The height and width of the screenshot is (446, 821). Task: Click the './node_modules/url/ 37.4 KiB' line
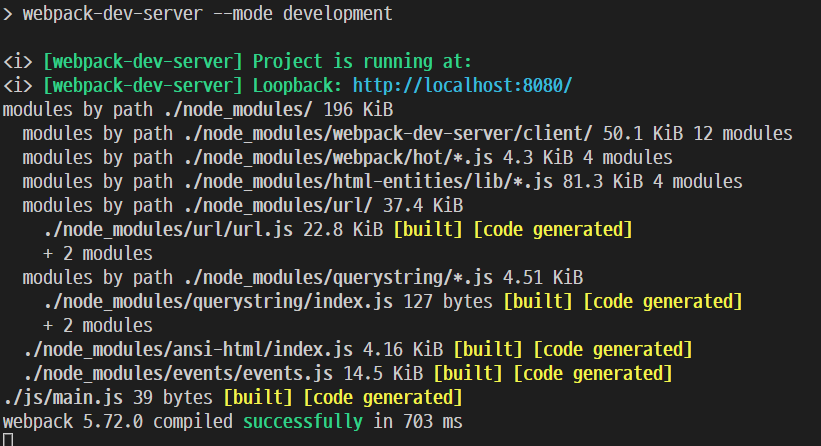242,206
